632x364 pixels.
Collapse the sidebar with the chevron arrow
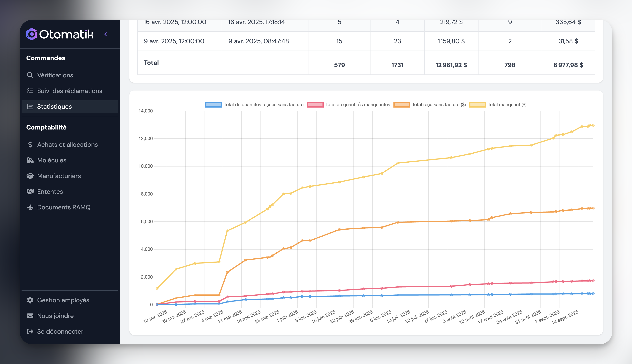pos(105,34)
